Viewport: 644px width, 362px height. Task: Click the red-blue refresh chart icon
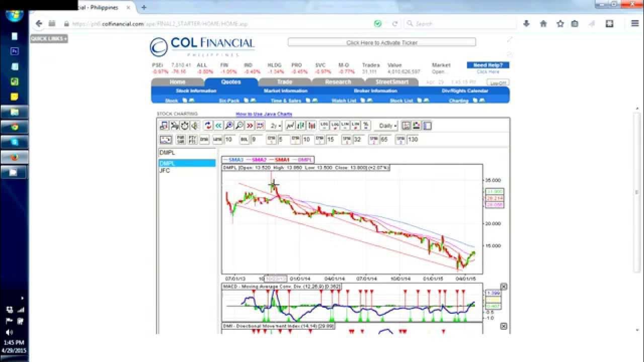[x=208, y=126]
